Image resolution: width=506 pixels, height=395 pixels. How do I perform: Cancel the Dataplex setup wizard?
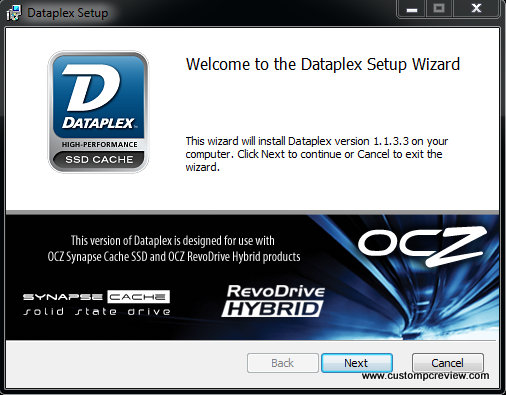click(x=447, y=363)
